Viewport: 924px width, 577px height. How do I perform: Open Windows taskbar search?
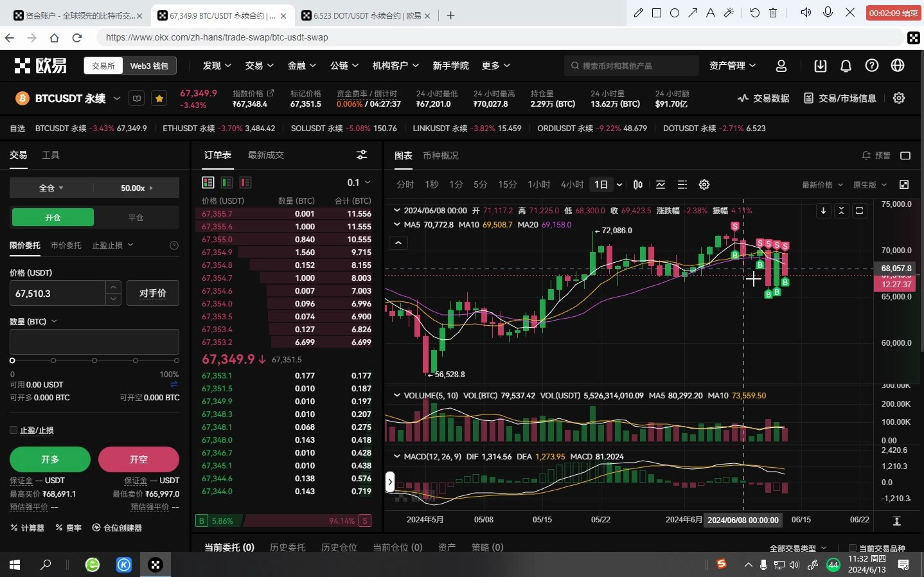click(x=46, y=565)
